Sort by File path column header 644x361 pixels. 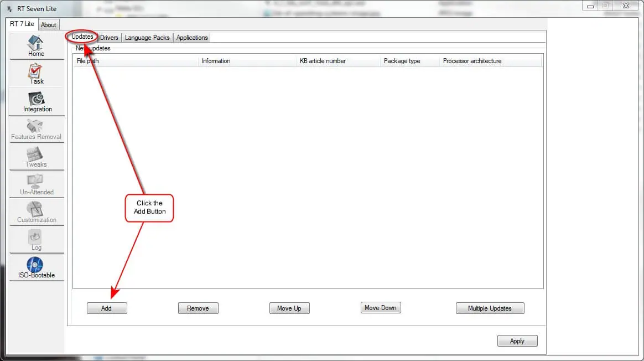[x=136, y=61]
